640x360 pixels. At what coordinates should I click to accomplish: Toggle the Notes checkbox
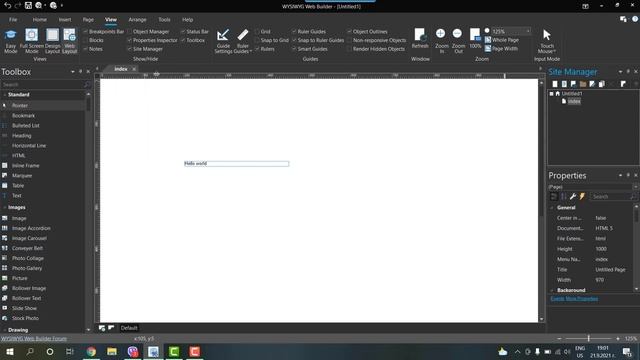click(x=85, y=49)
